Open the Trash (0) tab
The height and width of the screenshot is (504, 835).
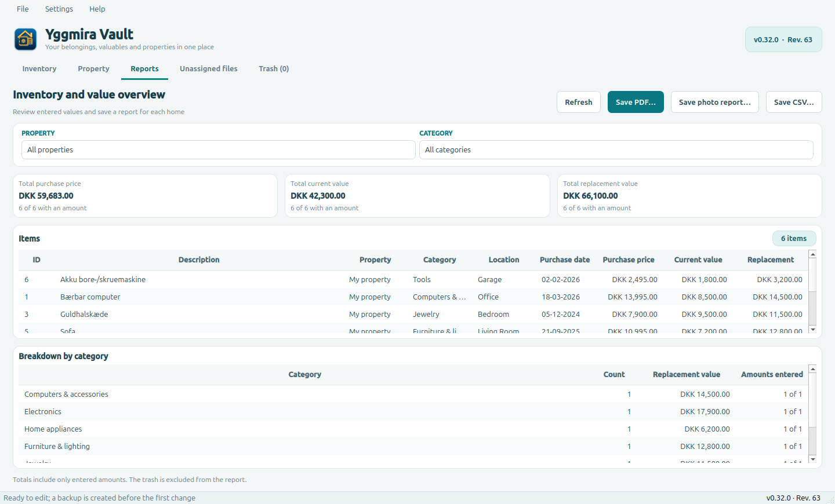[x=274, y=69]
